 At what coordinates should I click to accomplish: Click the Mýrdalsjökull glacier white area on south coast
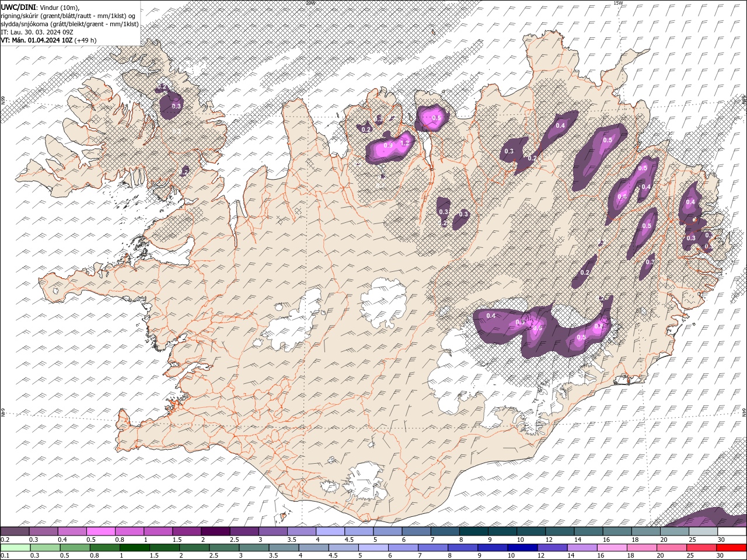click(x=366, y=480)
